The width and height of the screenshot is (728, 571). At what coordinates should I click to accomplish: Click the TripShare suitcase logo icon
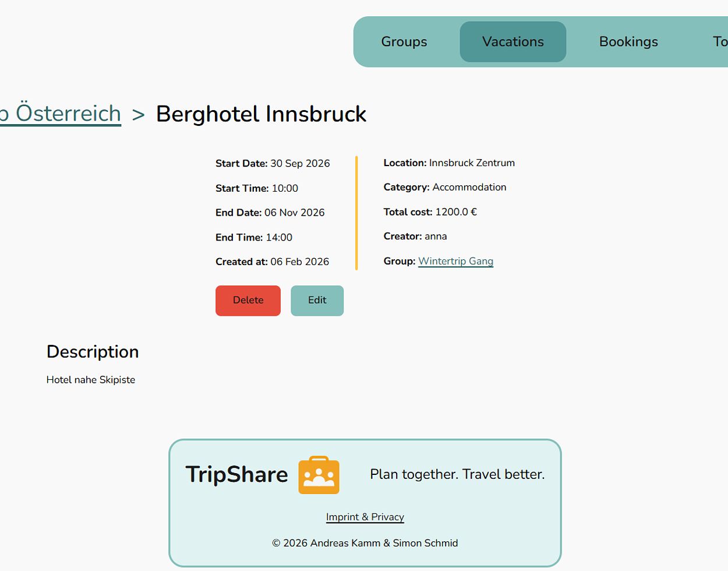point(319,475)
